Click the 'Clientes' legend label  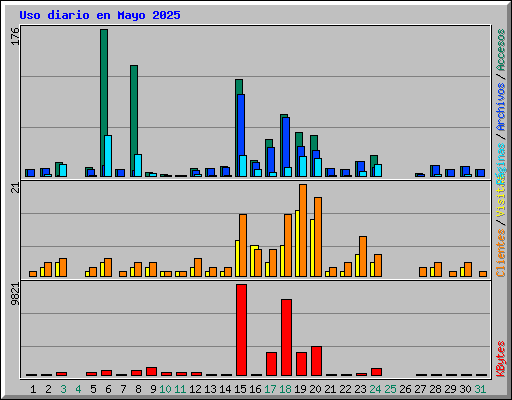click(x=501, y=253)
